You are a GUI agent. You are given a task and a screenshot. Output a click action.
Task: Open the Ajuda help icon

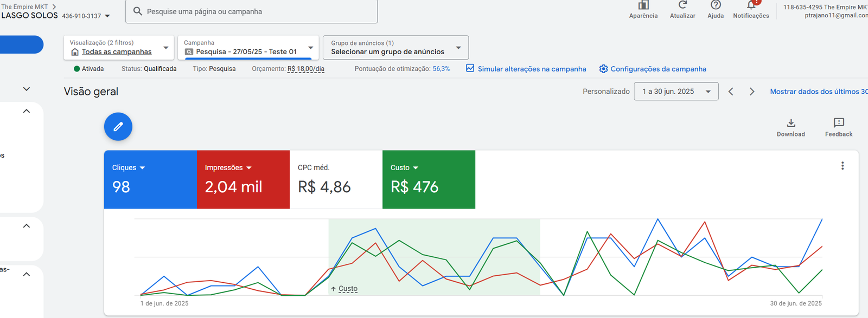716,5
